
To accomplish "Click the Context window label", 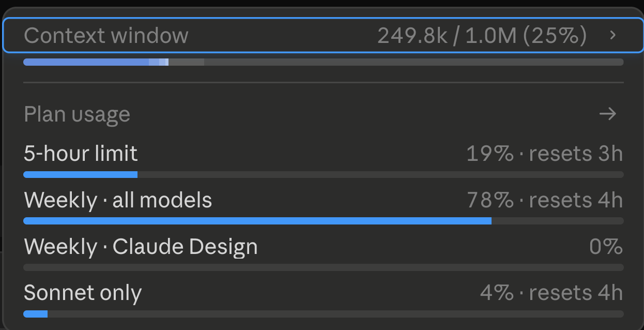I will pyautogui.click(x=106, y=36).
